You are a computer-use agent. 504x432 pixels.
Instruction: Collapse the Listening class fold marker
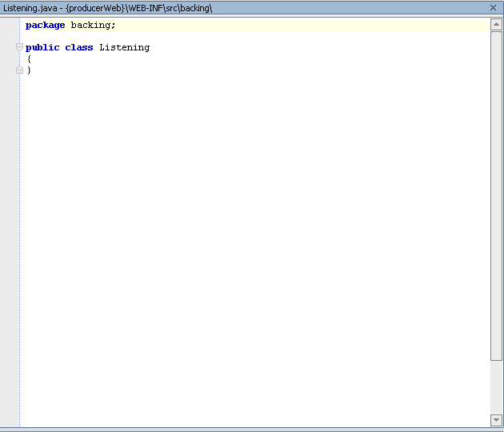(19, 47)
